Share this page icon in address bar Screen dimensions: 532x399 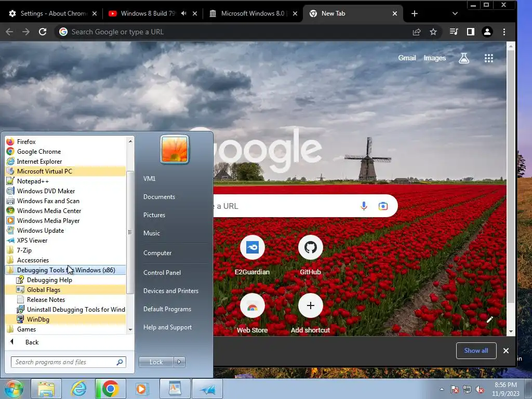coord(417,32)
